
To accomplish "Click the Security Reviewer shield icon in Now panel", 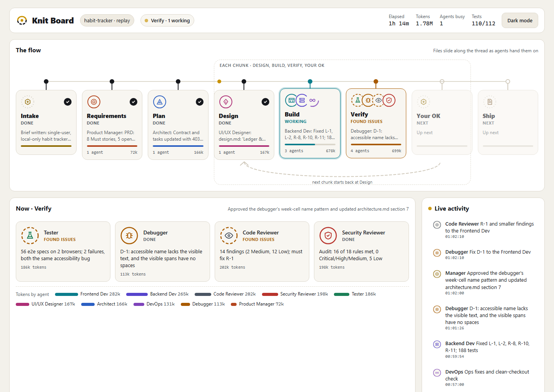I will 328,236.
